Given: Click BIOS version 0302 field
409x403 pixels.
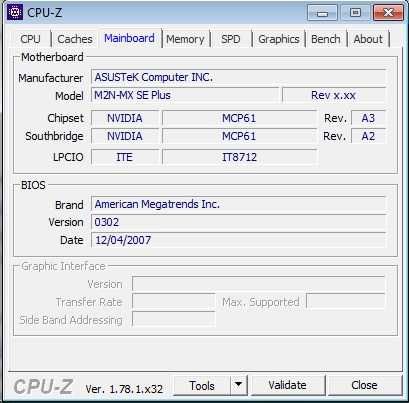Looking at the screenshot, I should (238, 222).
